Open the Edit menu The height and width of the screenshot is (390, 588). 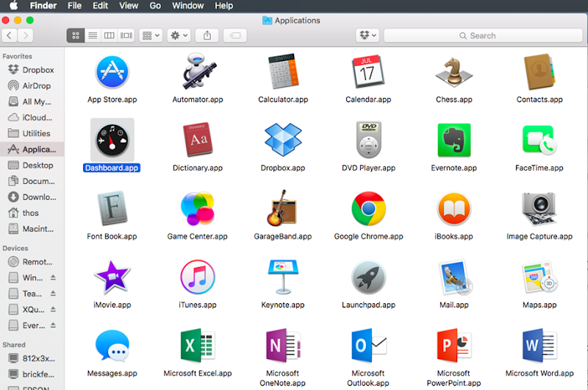[x=100, y=6]
